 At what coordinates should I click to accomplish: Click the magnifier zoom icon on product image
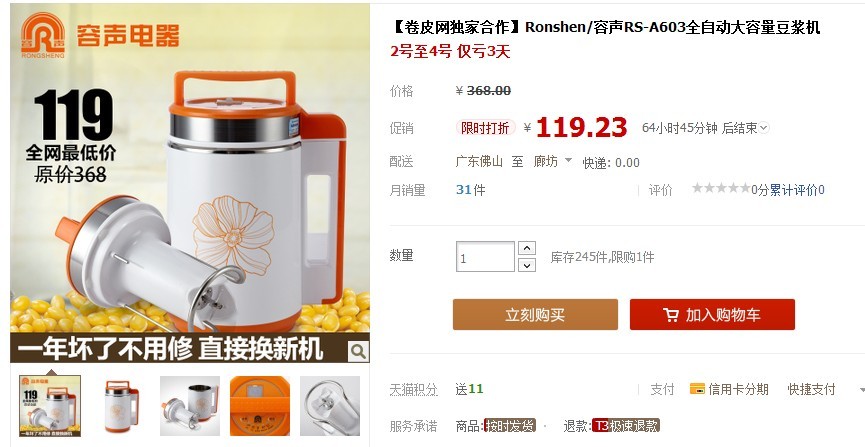357,351
